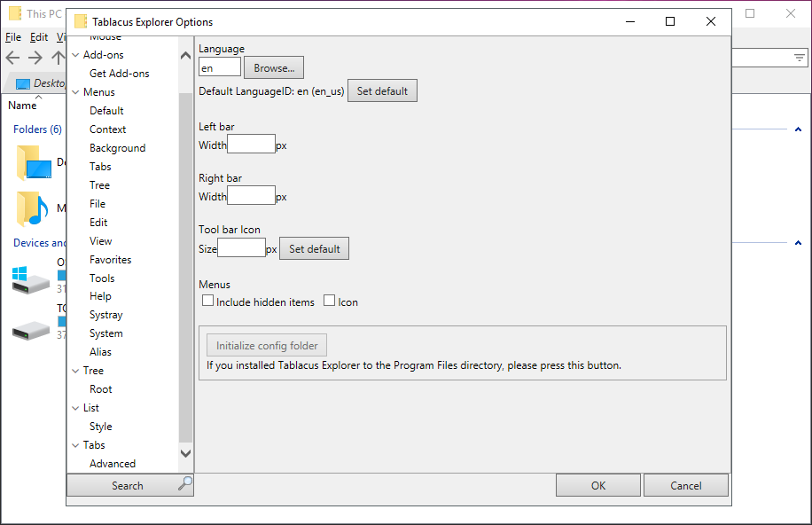
Task: Click the Up arrow in This PC window
Action: tap(58, 58)
